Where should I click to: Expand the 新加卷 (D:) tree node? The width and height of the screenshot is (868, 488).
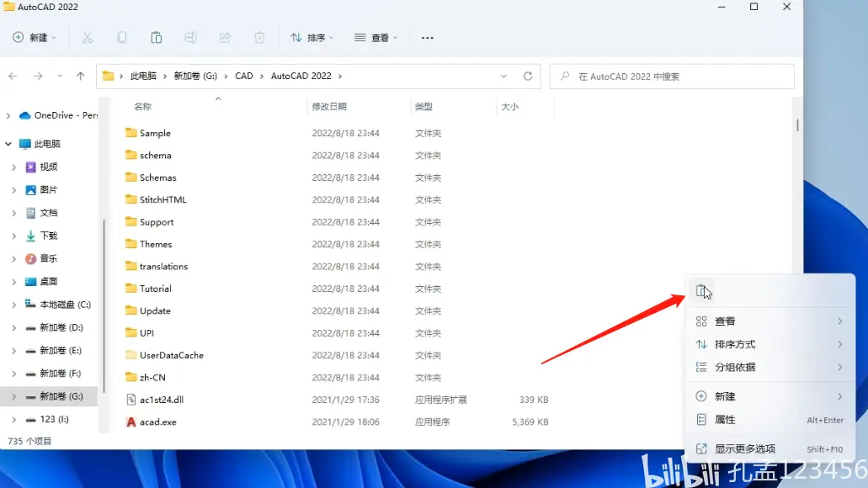[13, 327]
